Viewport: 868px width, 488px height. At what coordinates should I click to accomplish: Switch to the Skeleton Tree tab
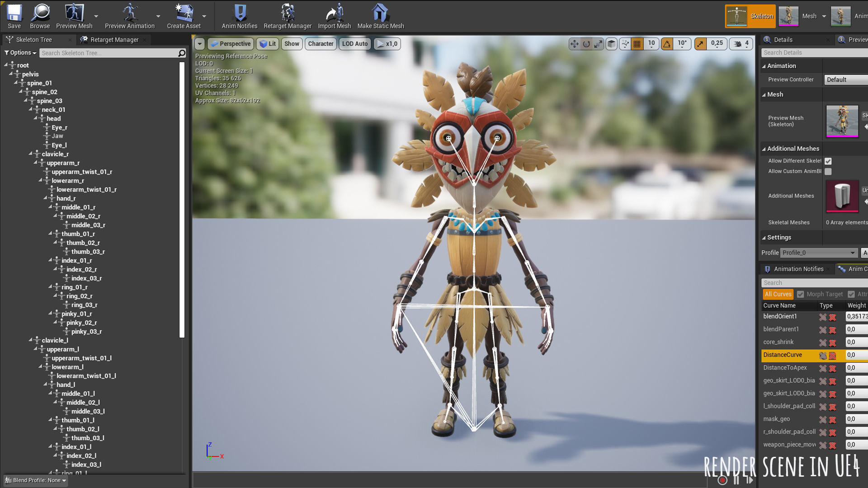(34, 40)
